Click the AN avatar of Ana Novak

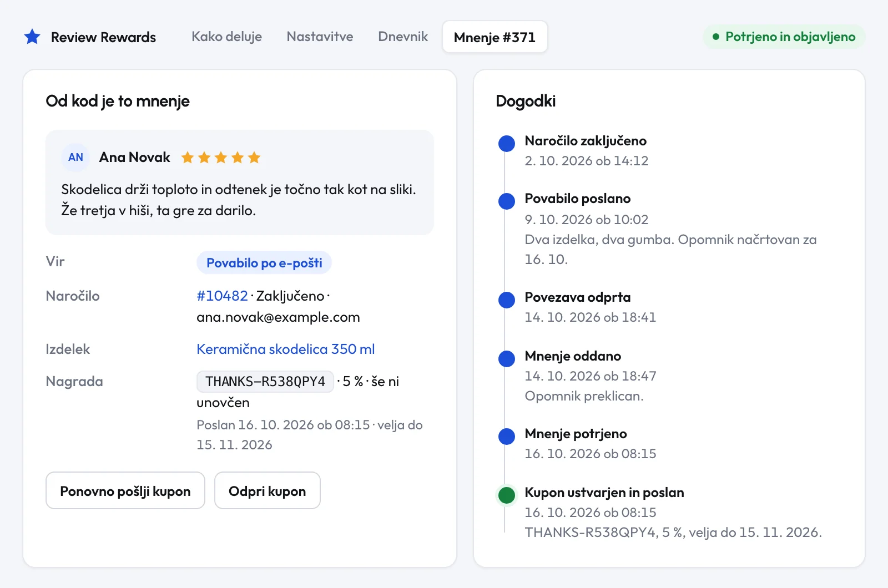pos(76,158)
